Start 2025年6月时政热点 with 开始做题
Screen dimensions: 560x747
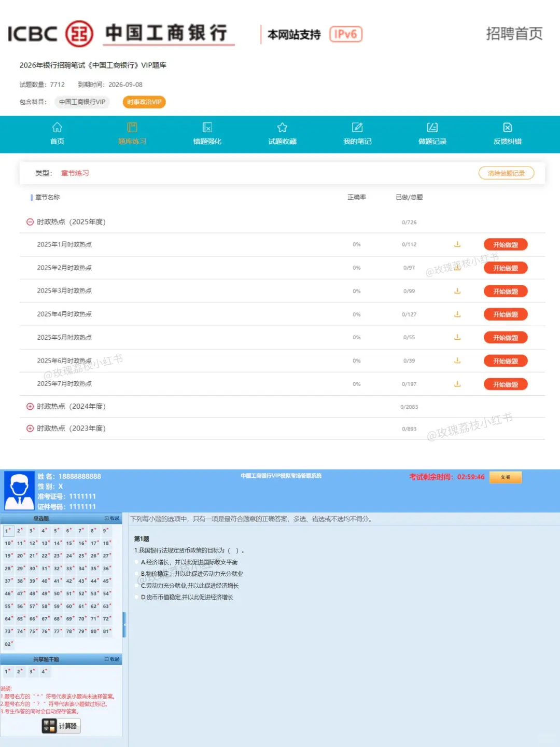[x=506, y=361]
